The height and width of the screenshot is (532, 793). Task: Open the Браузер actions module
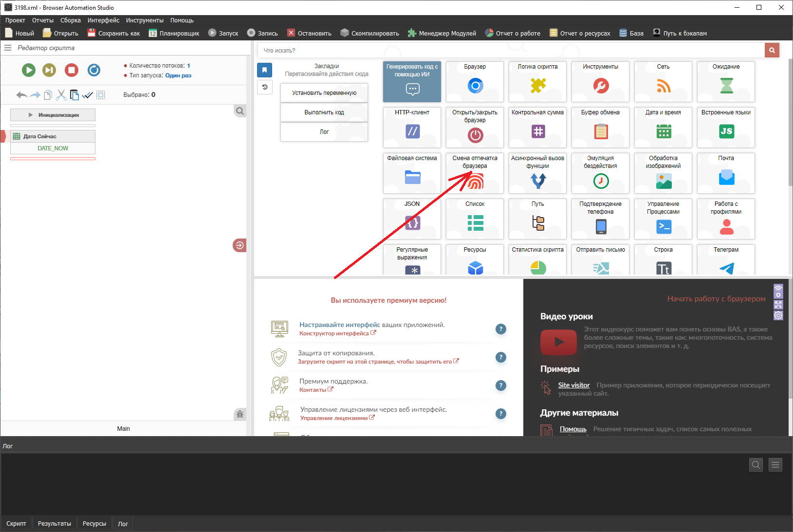coord(475,81)
